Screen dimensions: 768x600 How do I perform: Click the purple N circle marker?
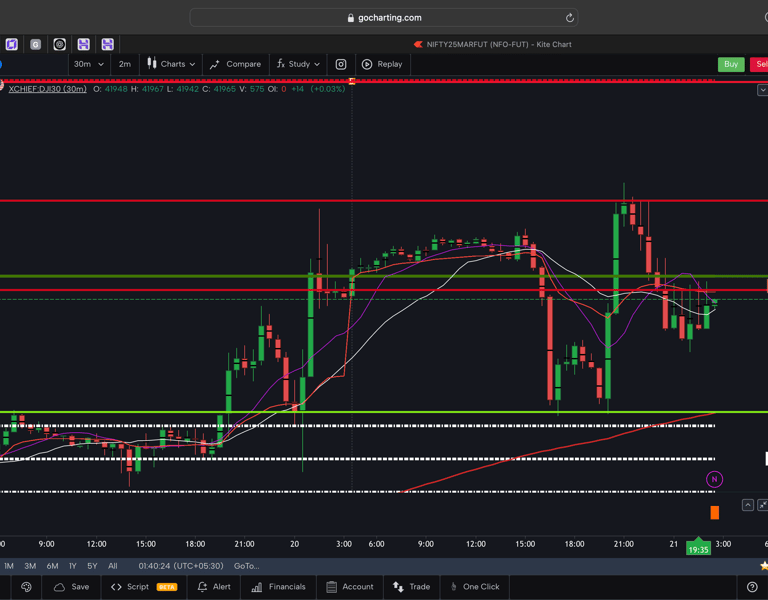point(714,480)
